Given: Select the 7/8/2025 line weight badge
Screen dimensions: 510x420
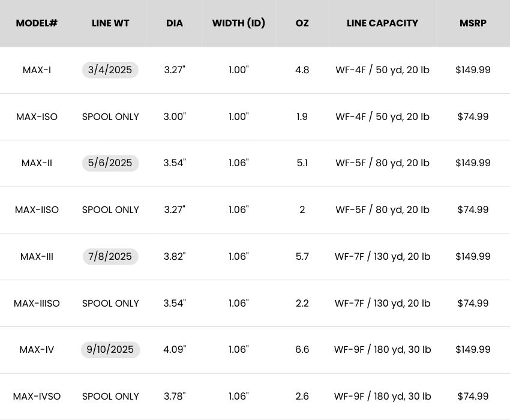Looking at the screenshot, I should (110, 257).
